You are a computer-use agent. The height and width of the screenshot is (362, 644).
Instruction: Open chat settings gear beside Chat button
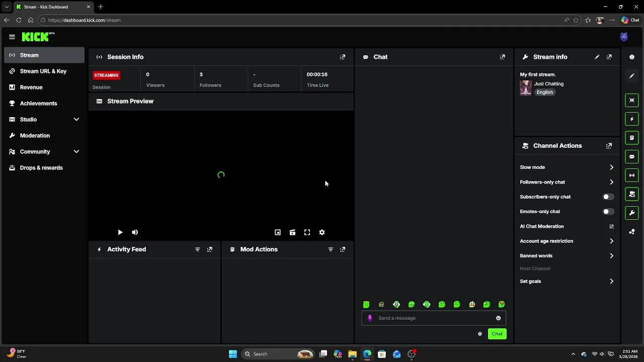[480, 334]
